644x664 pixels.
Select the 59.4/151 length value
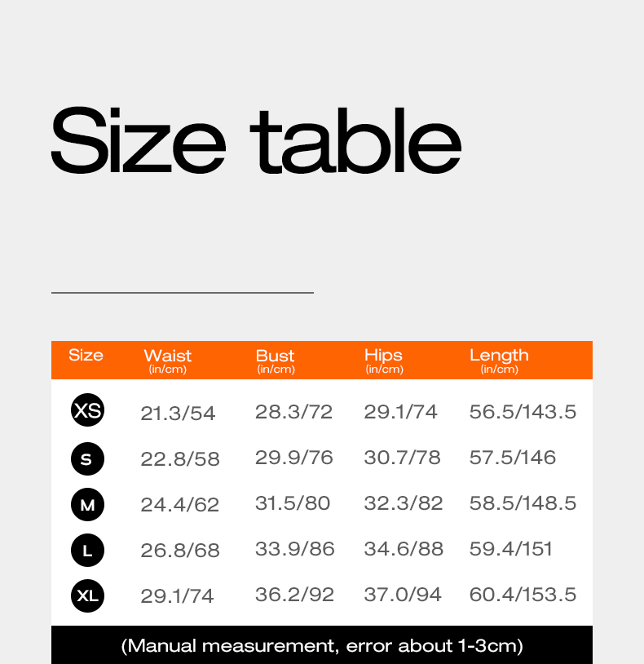[x=511, y=549]
